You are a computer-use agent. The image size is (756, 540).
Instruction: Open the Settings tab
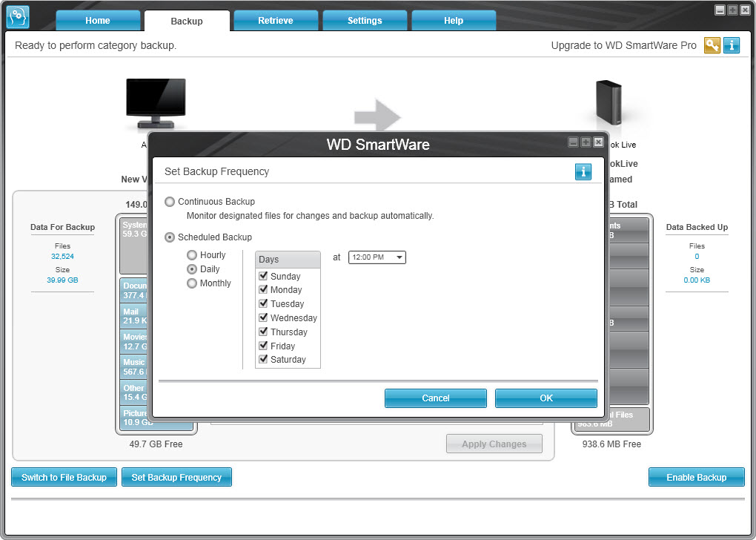coord(365,21)
